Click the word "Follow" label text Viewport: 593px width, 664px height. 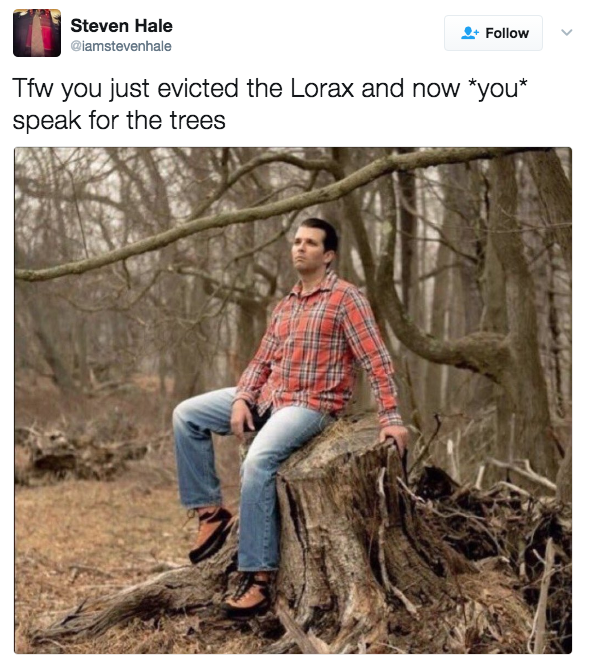click(x=507, y=33)
